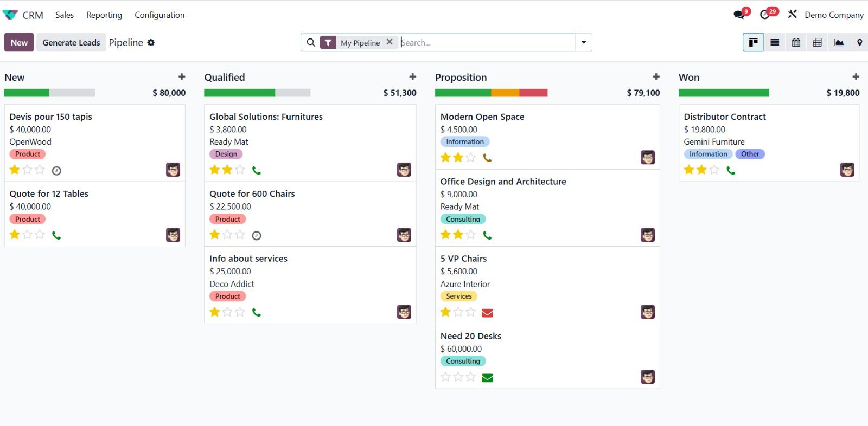Open the messages conversation icon
The height and width of the screenshot is (426, 868).
click(739, 15)
